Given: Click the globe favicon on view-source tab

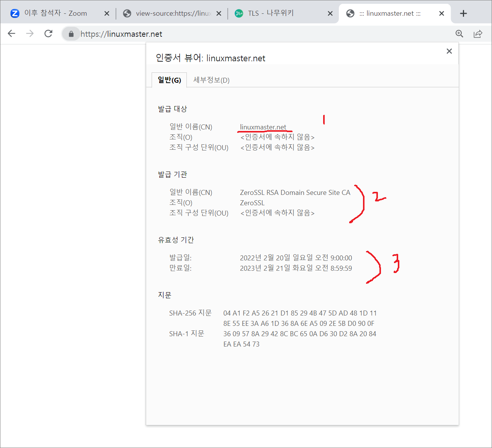Looking at the screenshot, I should (x=127, y=13).
